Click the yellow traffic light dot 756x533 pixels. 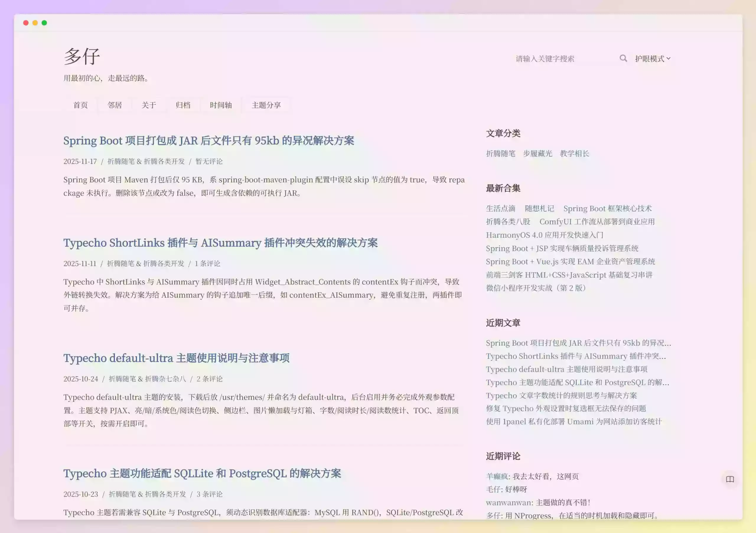35,22
